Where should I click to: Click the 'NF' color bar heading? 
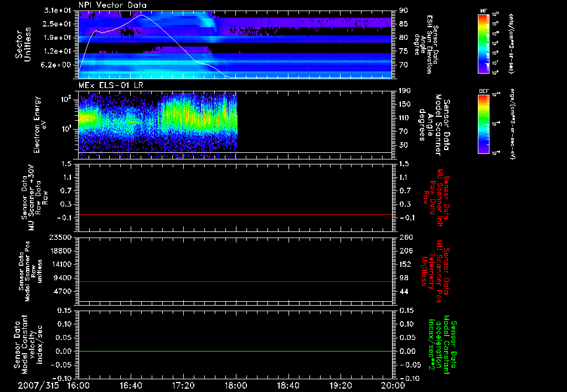click(x=483, y=11)
